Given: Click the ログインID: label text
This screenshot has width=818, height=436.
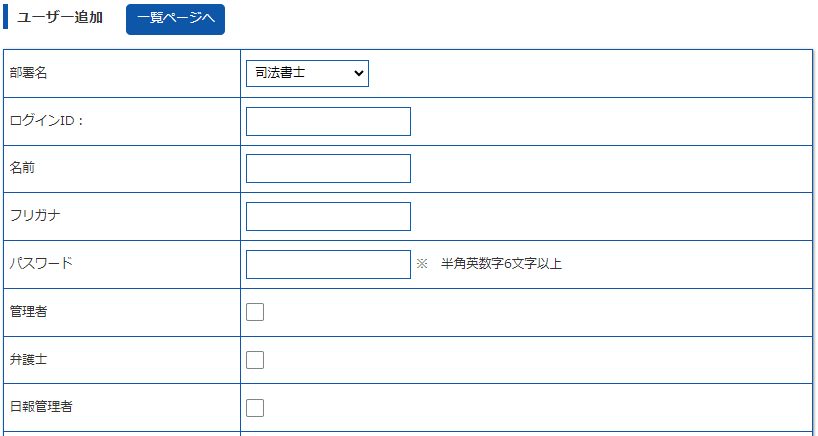Looking at the screenshot, I should pos(47,121).
